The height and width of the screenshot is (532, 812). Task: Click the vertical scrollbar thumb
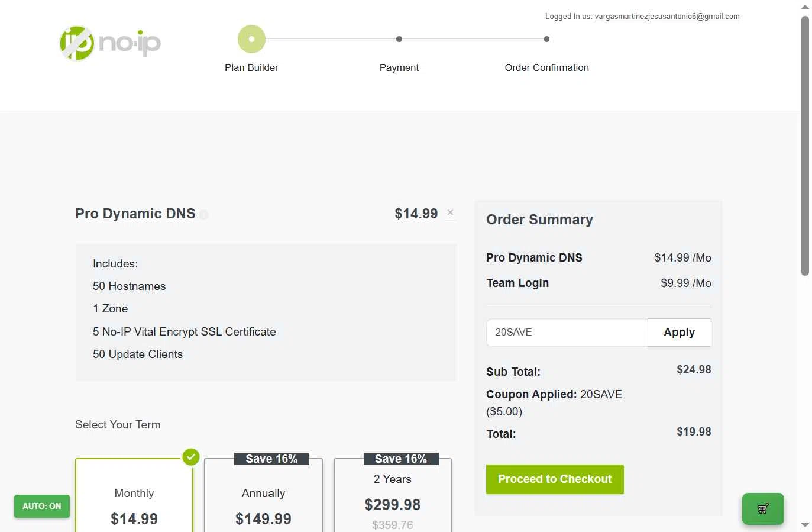click(x=805, y=146)
